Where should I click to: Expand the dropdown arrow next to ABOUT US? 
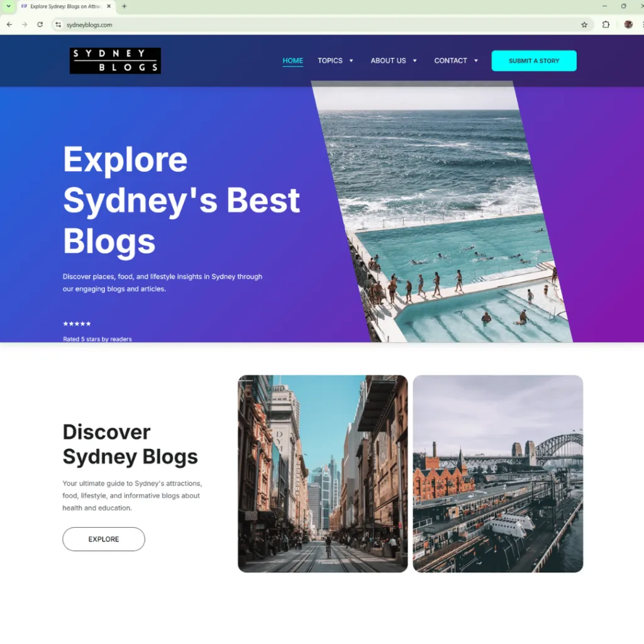[415, 61]
